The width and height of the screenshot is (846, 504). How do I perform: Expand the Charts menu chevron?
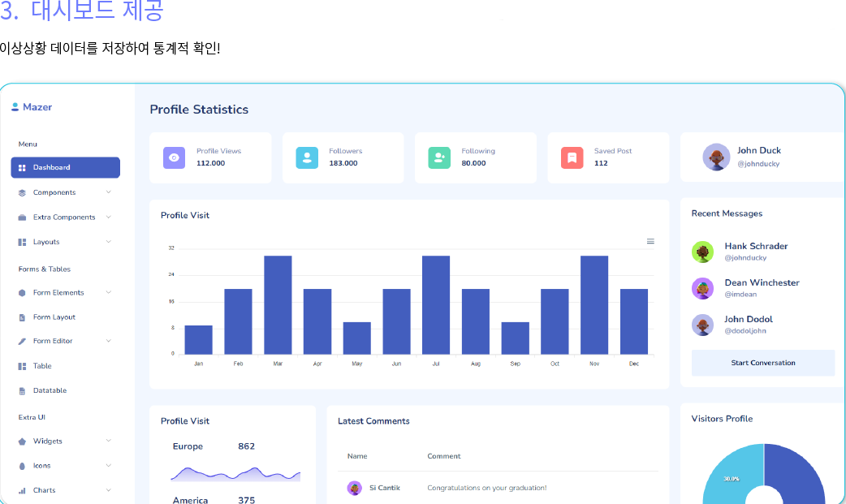click(109, 490)
